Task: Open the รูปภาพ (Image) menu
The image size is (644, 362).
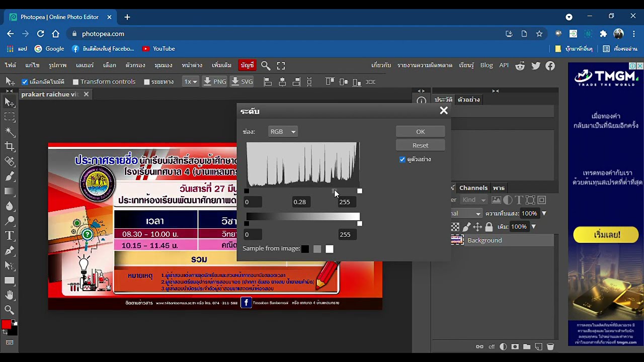Action: coord(58,65)
